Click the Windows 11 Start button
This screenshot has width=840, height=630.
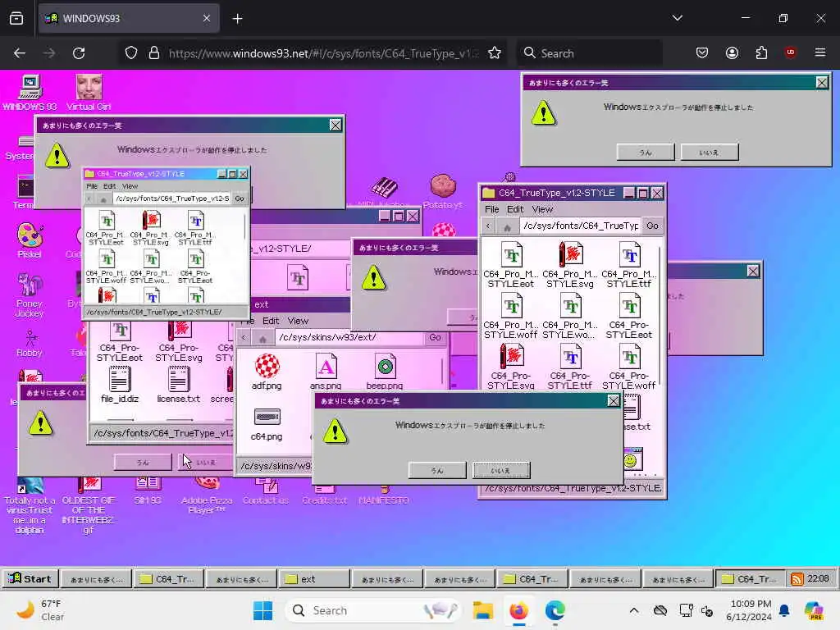(x=262, y=610)
